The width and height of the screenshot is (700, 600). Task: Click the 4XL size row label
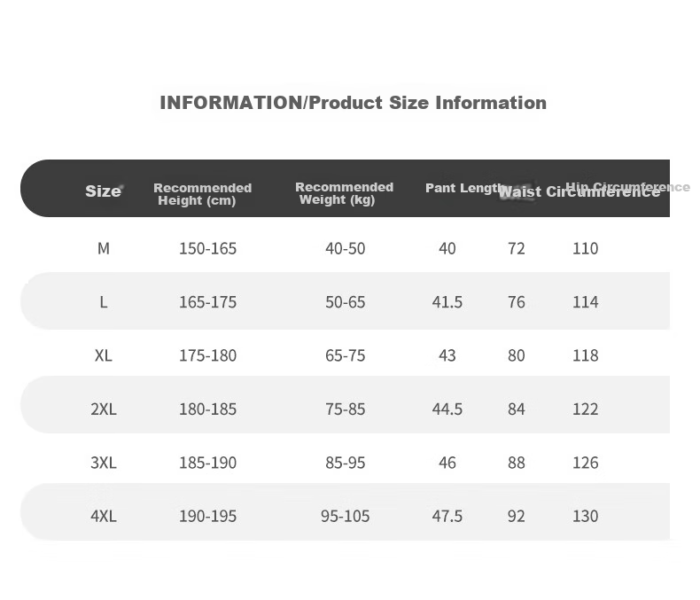click(104, 517)
